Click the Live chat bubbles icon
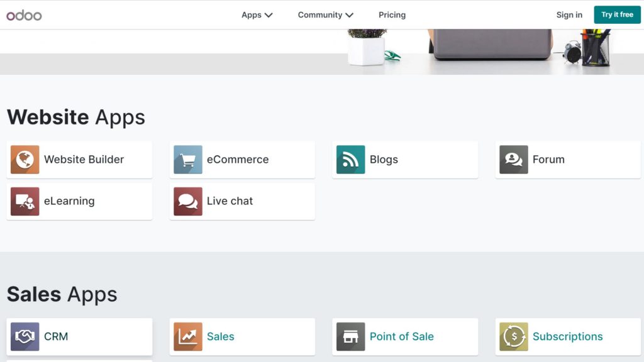Image resolution: width=644 pixels, height=362 pixels. (188, 202)
